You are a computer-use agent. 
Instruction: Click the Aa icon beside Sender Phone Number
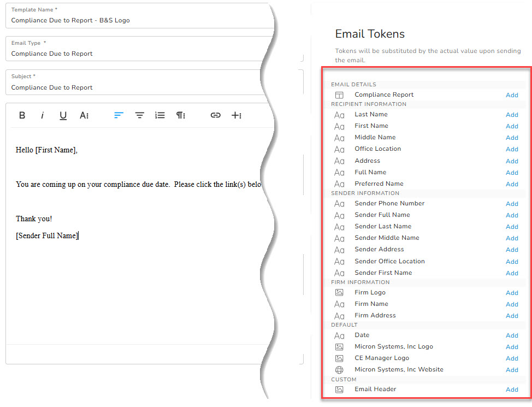pos(339,204)
